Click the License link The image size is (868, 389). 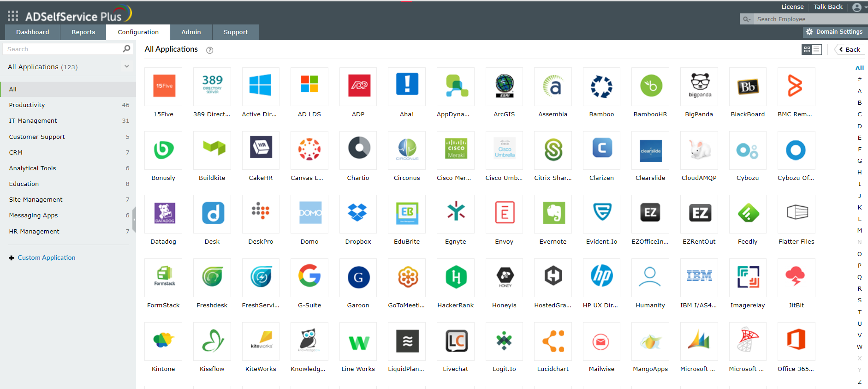(x=792, y=6)
